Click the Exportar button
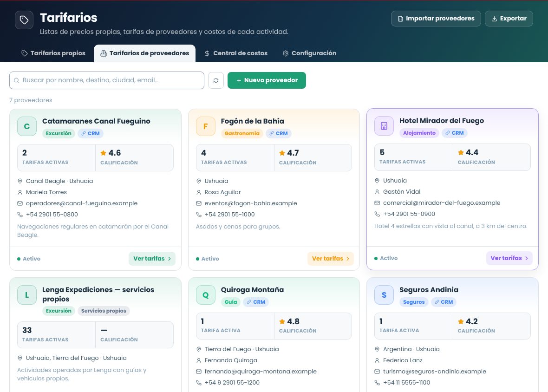 click(x=509, y=19)
